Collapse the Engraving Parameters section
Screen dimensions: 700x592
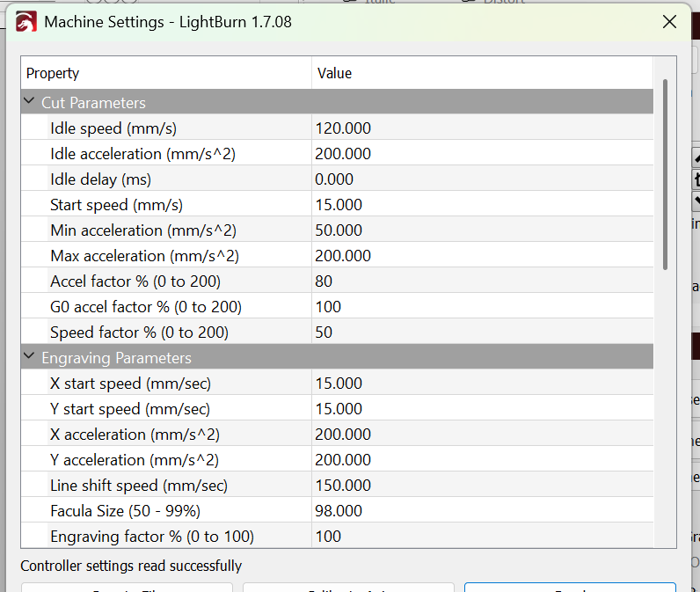coord(29,356)
